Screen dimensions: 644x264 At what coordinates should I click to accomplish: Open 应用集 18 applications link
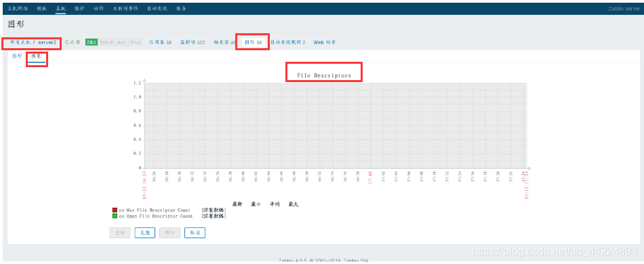[160, 42]
